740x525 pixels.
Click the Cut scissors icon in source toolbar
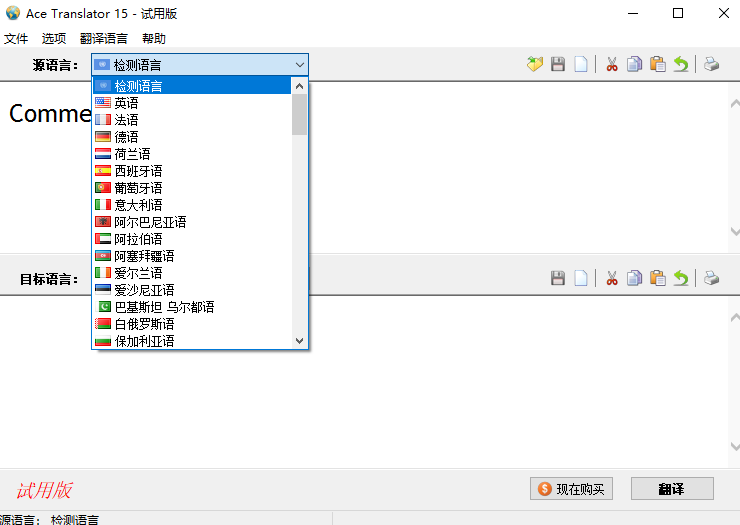point(611,65)
